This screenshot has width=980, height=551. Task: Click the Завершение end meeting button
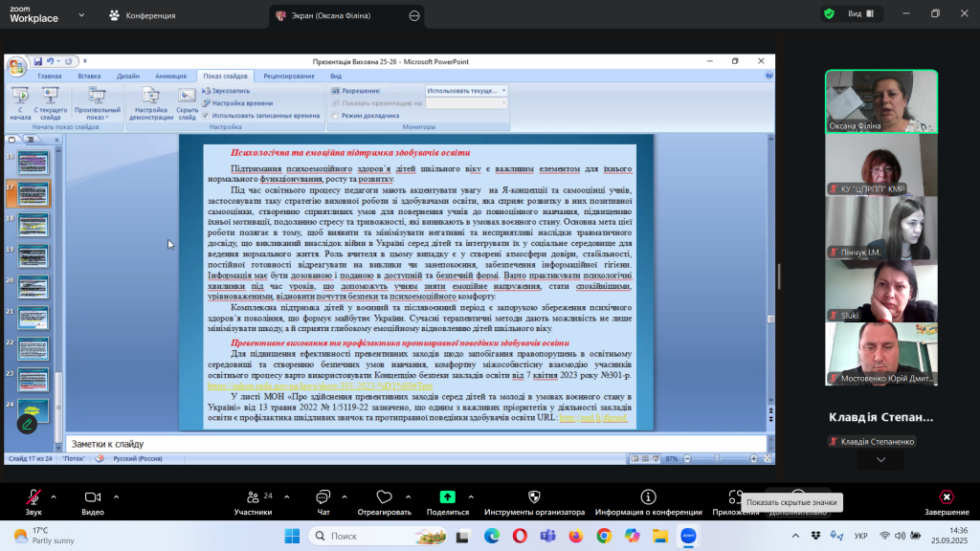click(946, 498)
